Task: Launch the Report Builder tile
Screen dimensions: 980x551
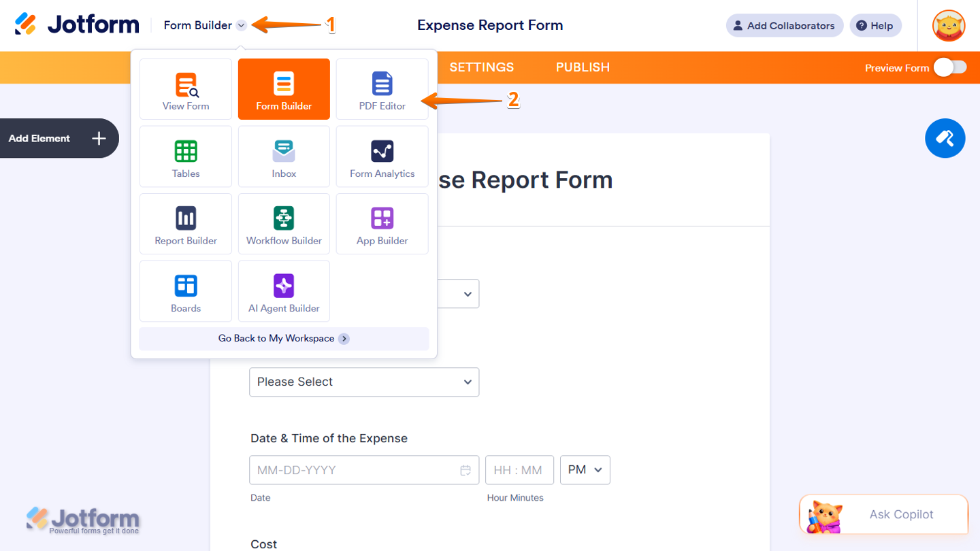Action: point(186,224)
